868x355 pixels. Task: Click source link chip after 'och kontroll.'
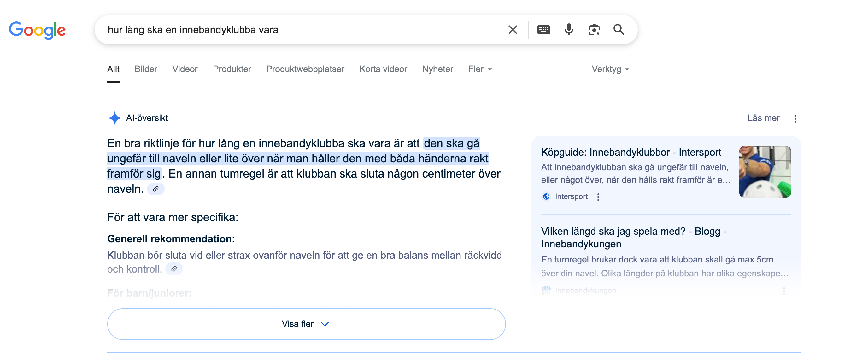[174, 269]
